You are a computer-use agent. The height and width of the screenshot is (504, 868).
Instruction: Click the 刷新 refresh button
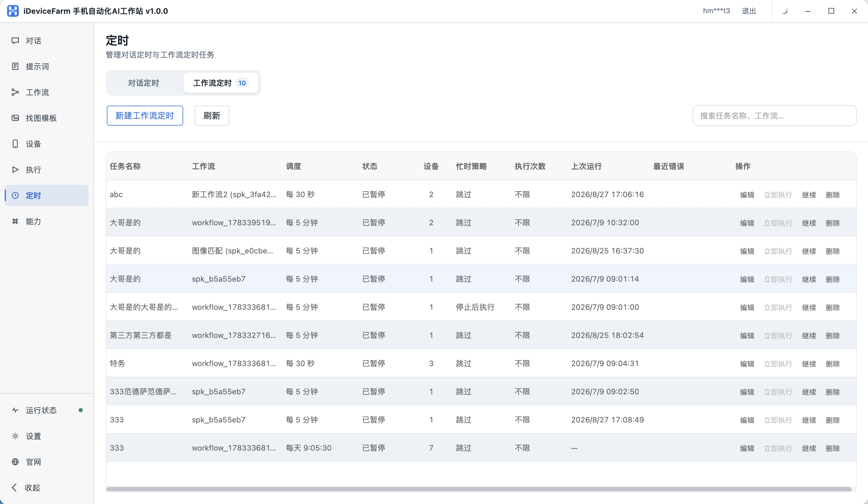[x=212, y=116]
